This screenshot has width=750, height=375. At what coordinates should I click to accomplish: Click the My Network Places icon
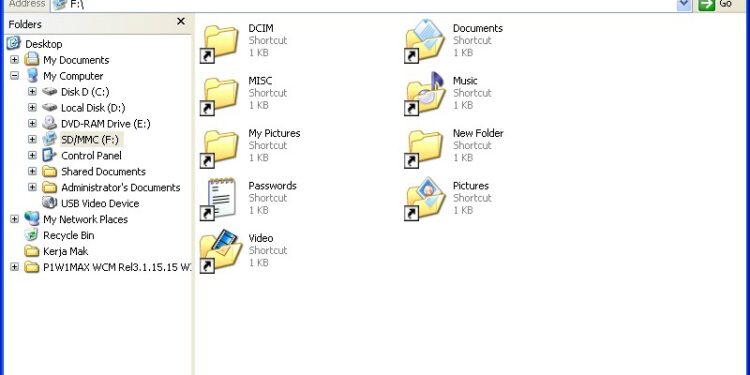point(32,219)
